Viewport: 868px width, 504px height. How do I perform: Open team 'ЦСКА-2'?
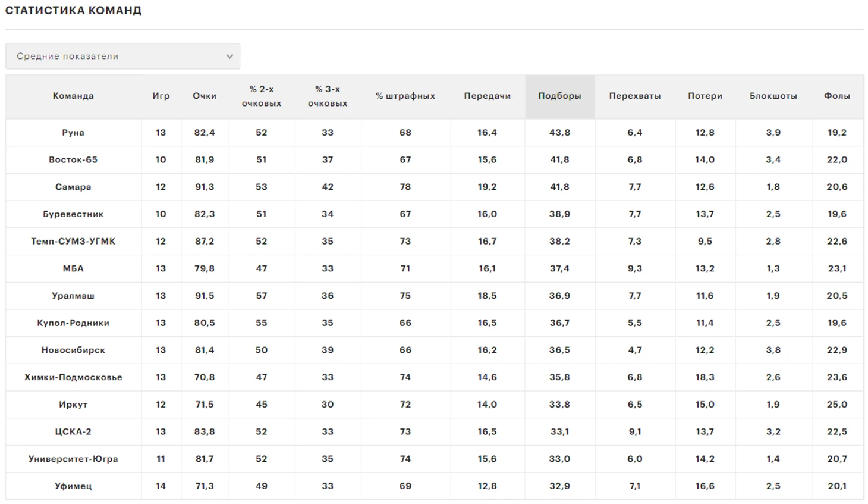[73, 432]
